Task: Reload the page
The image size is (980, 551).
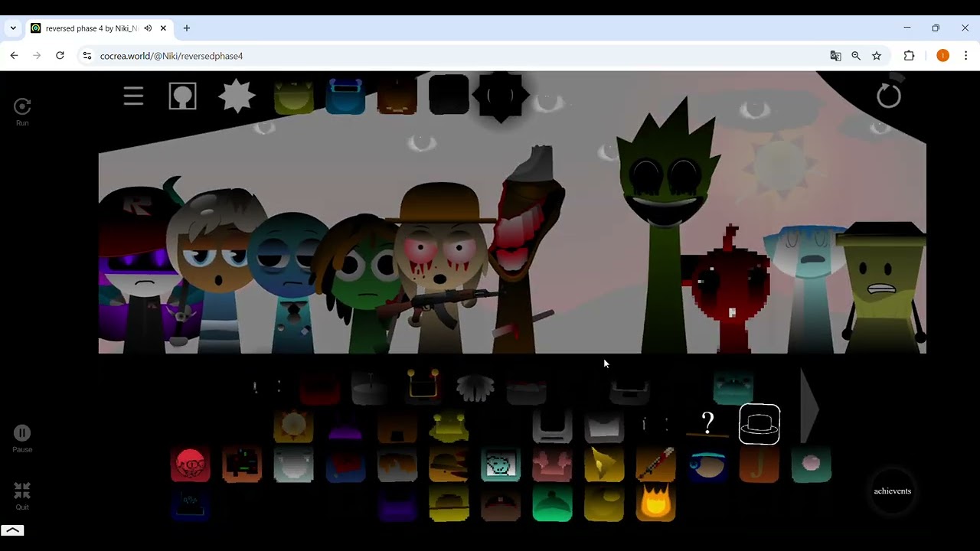Action: [x=60, y=56]
